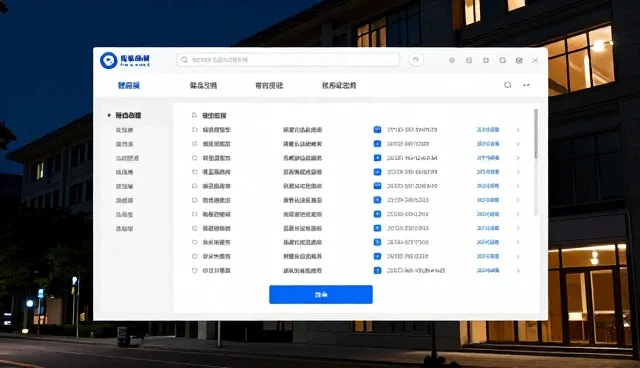
Task: Tick the checkbox of the seventh list row
Action: click(194, 214)
